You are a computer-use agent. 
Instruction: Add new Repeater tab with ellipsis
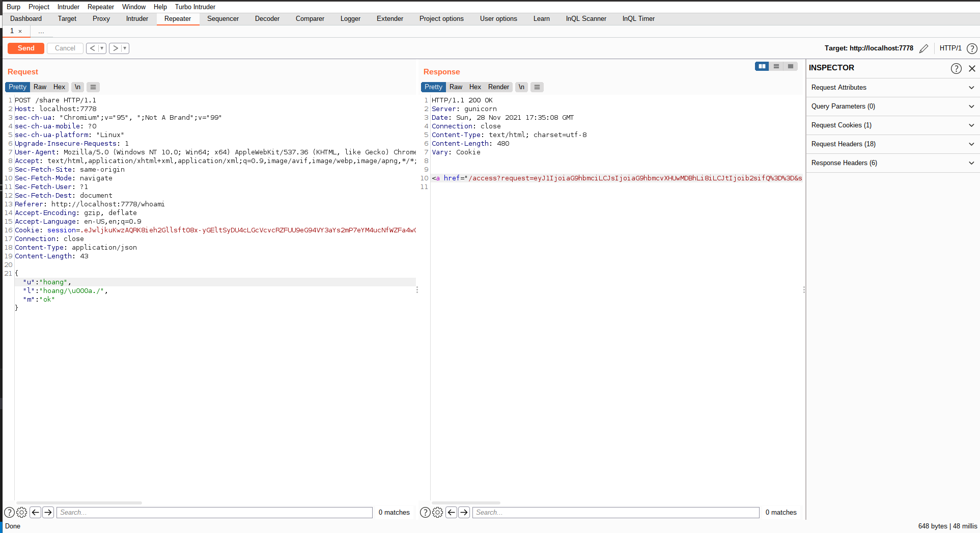coord(41,32)
